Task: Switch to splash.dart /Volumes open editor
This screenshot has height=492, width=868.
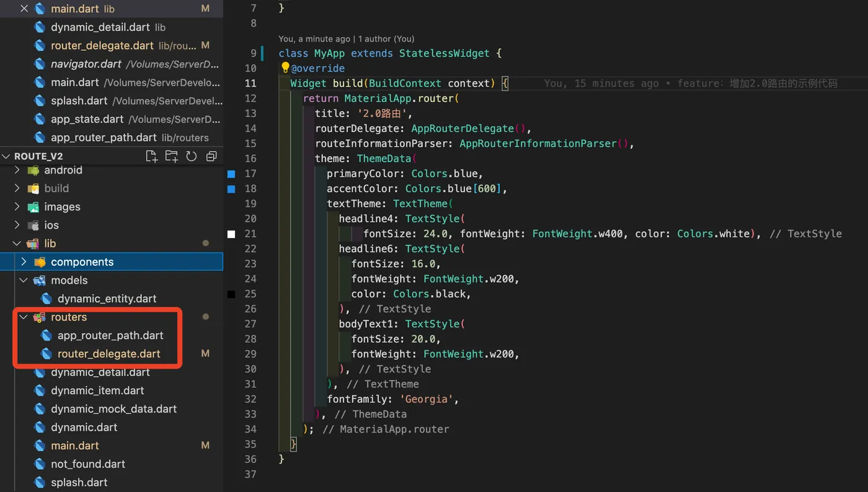Action: (x=112, y=100)
